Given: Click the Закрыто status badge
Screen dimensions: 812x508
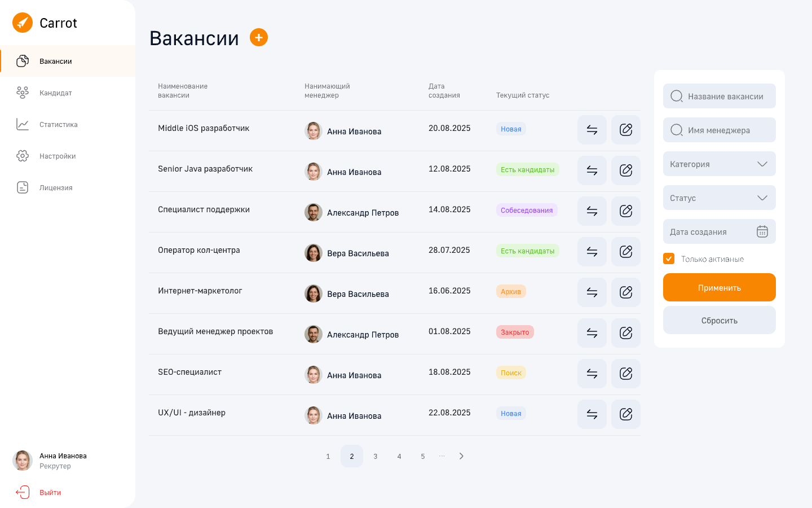Looking at the screenshot, I should [515, 332].
